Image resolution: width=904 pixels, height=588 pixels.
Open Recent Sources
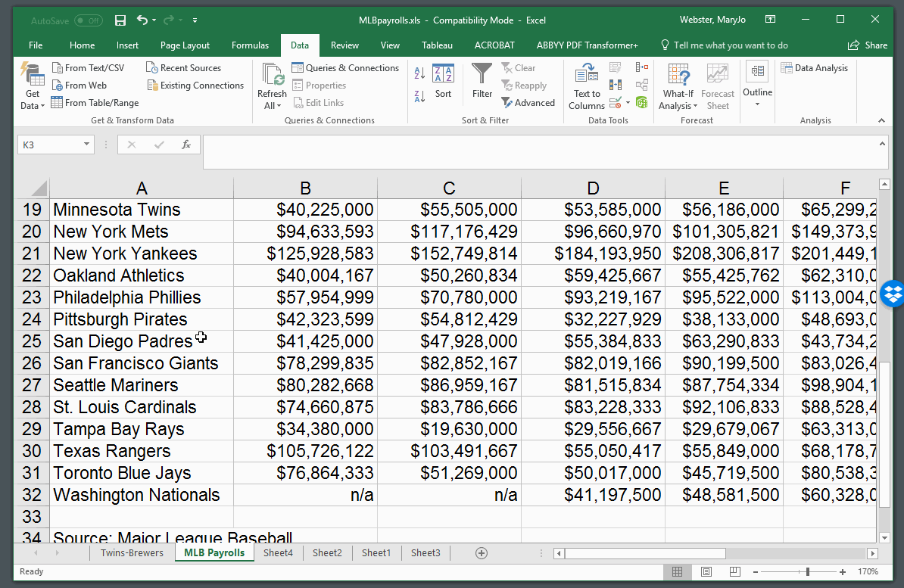pos(184,68)
